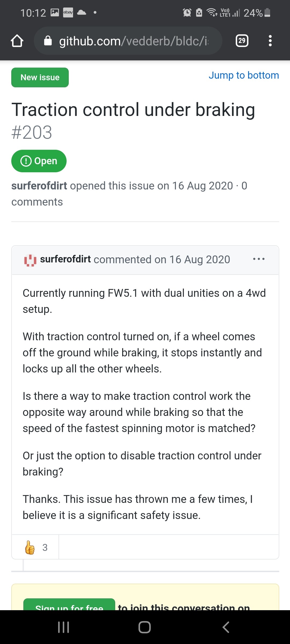The height and width of the screenshot is (644, 290).
Task: Tap the padlock site security icon
Action: 48,41
